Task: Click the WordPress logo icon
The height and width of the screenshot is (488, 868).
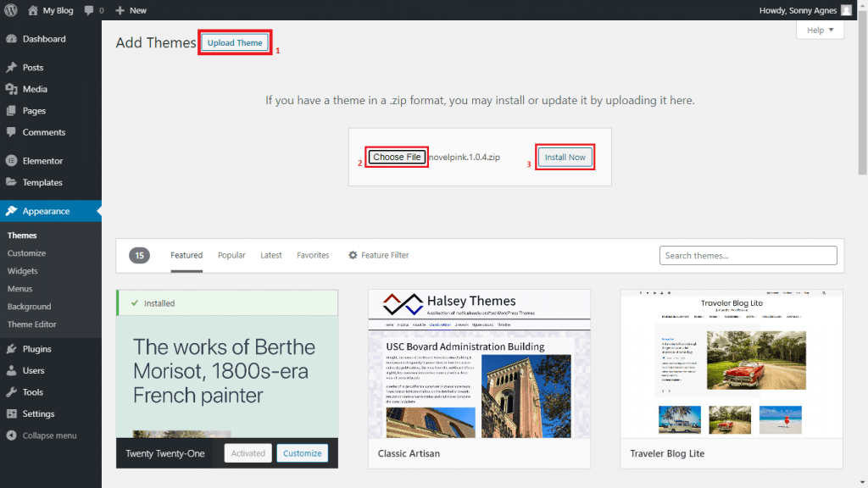Action: (x=10, y=10)
